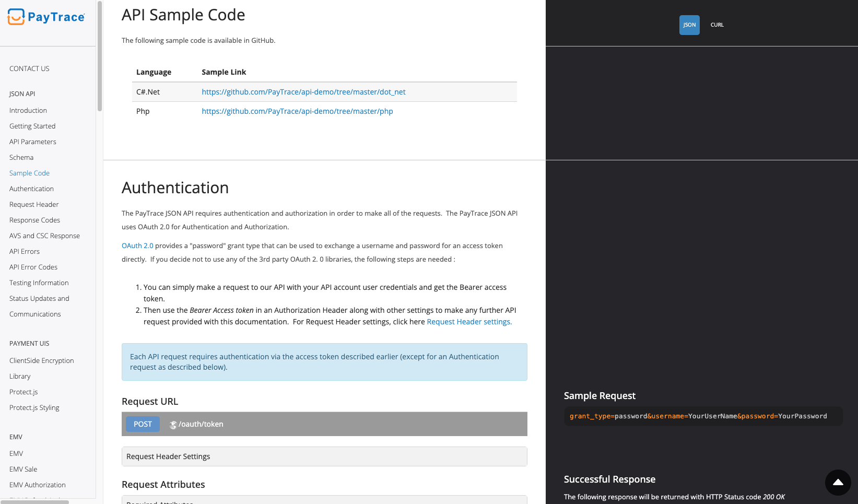The width and height of the screenshot is (858, 504).
Task: Select EMV Authorization in the sidebar
Action: [x=37, y=485]
